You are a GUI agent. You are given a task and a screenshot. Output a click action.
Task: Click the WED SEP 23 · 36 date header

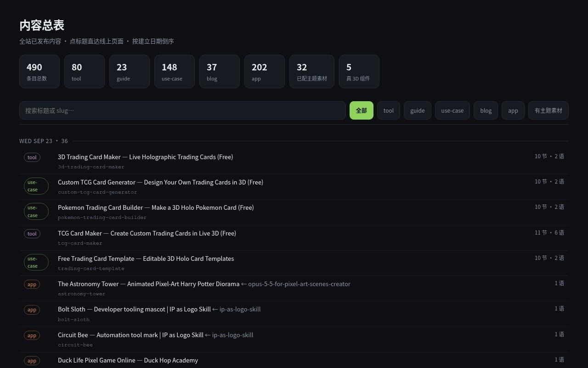(44, 141)
